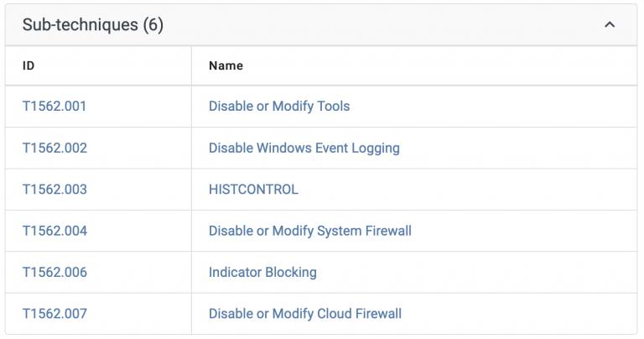Click the blank Name cell area in the HISTCONTROL row
Image resolution: width=644 pixels, height=339 pixels.
(464, 190)
